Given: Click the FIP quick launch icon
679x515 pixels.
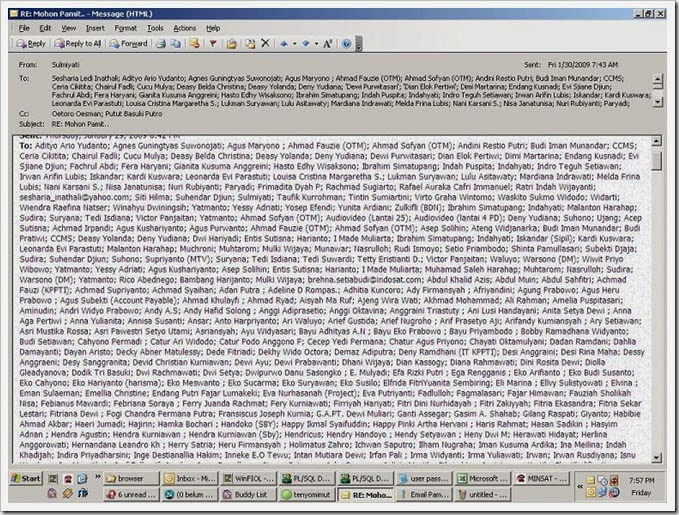Looking at the screenshot, I should coord(82,493).
